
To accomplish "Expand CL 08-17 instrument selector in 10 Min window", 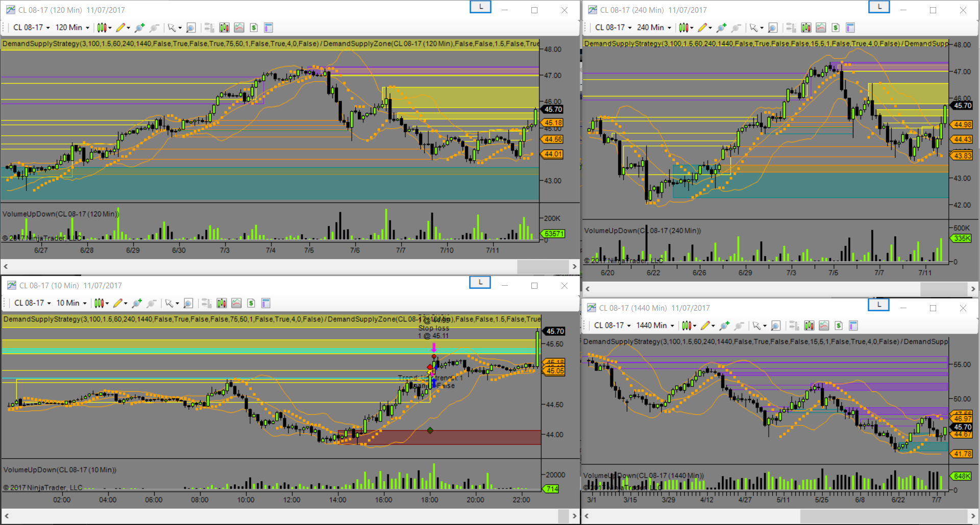I will [x=33, y=303].
